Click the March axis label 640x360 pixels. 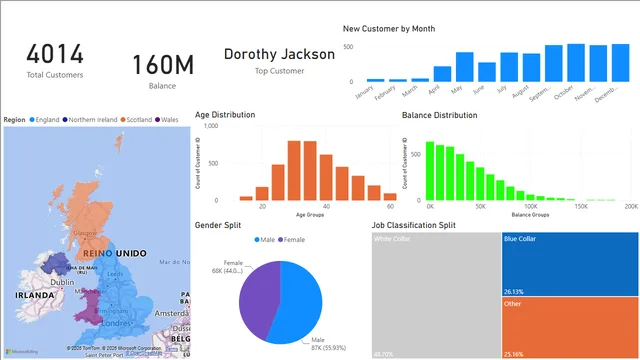pos(410,91)
